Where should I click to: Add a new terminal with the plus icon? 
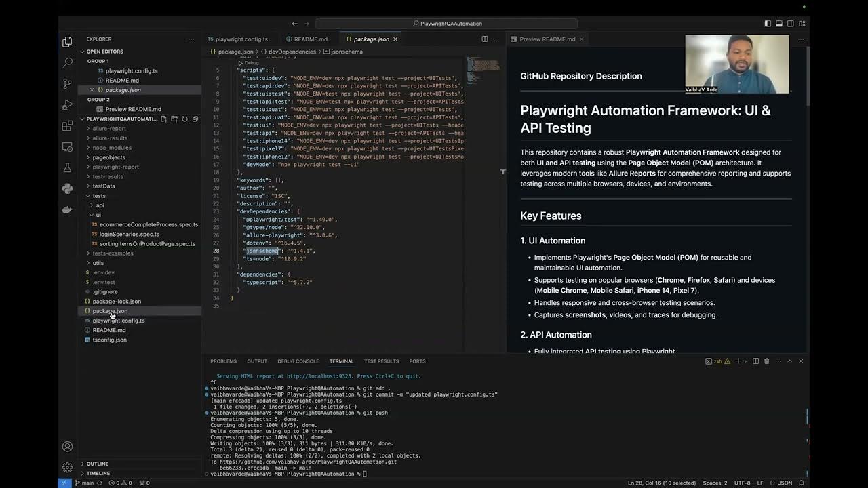[738, 361]
